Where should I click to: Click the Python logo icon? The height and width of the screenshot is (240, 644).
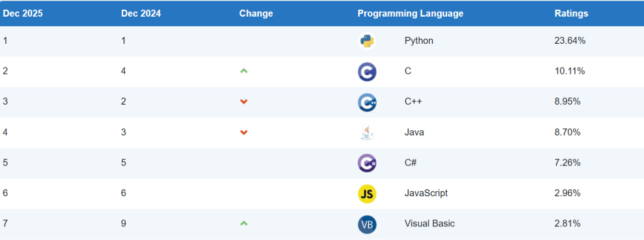pyautogui.click(x=367, y=41)
